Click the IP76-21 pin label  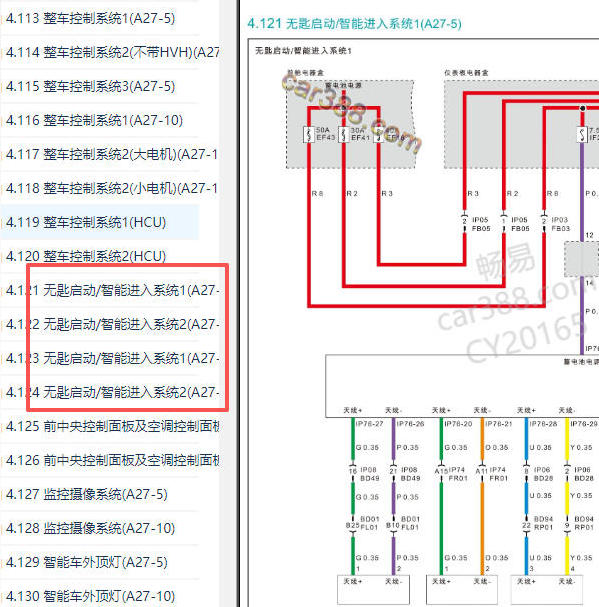click(499, 424)
